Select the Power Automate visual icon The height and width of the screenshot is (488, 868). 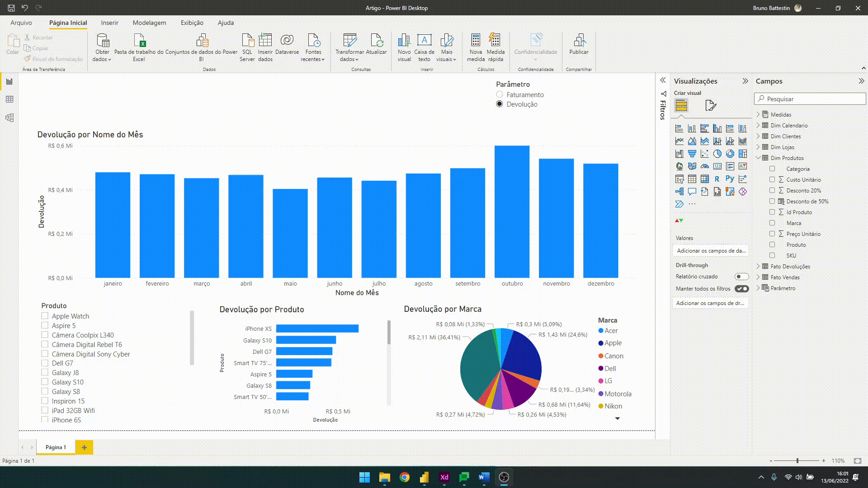point(679,204)
